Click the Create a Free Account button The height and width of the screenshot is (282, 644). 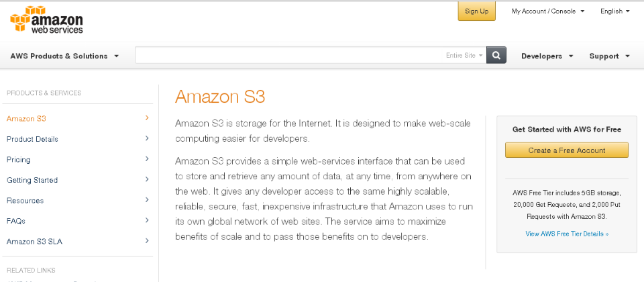(567, 150)
